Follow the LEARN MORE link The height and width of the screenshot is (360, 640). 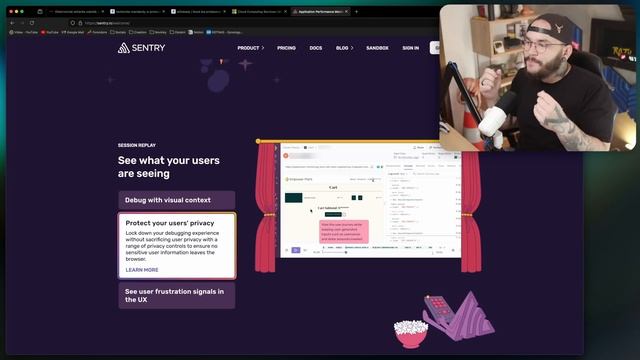pos(142,270)
